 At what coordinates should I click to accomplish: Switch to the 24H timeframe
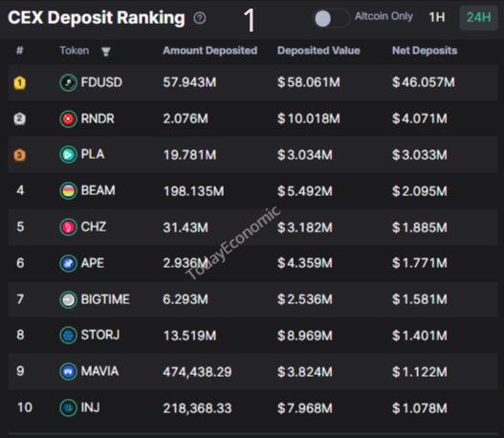click(478, 17)
